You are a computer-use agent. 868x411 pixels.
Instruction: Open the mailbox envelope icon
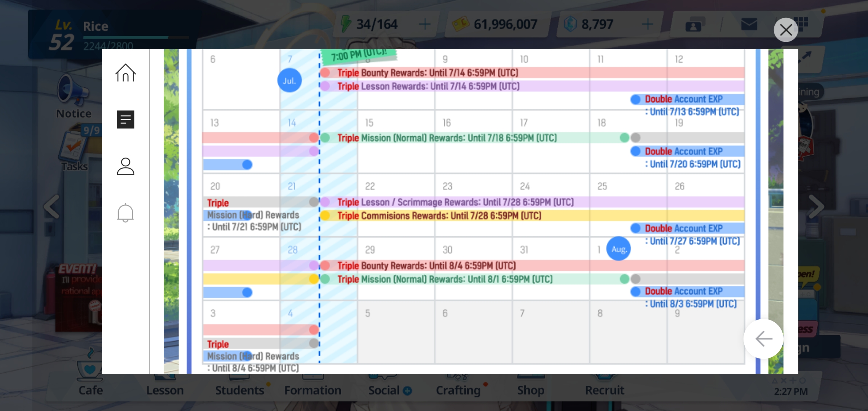click(x=749, y=25)
